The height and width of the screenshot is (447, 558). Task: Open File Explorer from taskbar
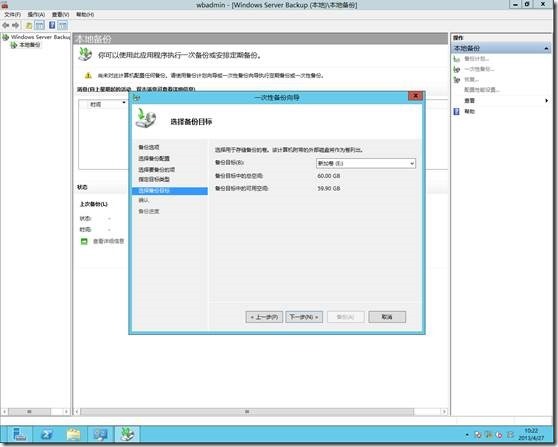point(74,435)
